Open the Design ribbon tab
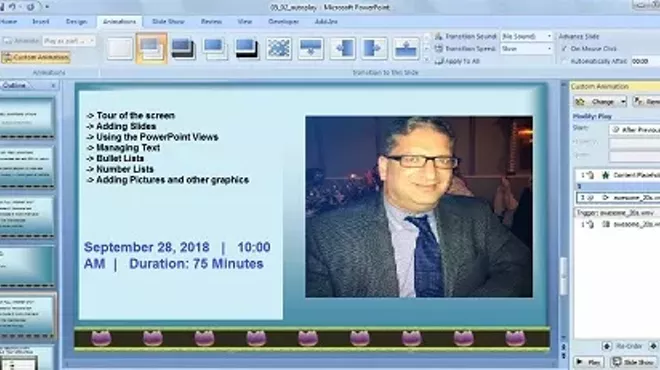The height and width of the screenshot is (370, 660). [x=76, y=21]
